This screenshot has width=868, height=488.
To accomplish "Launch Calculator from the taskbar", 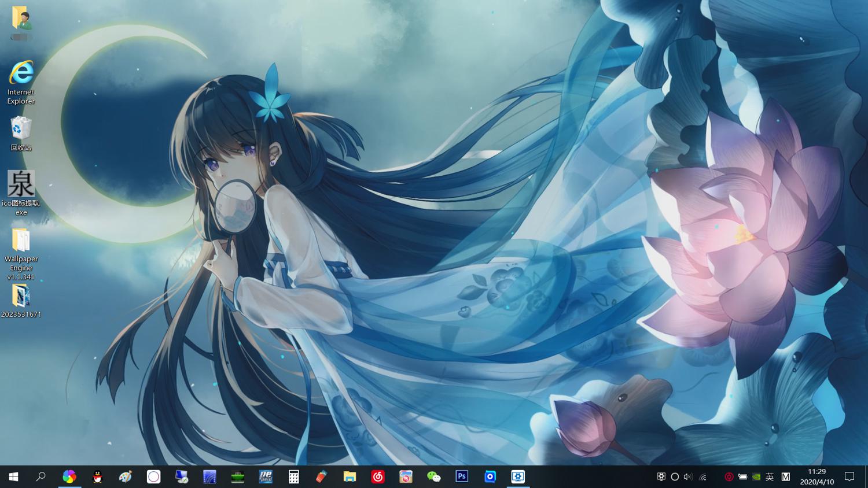I will click(293, 476).
